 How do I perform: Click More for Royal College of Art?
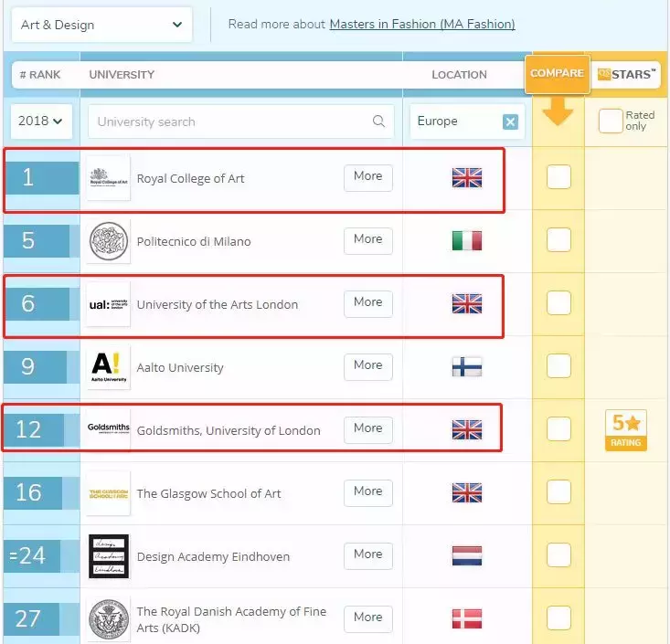367,177
